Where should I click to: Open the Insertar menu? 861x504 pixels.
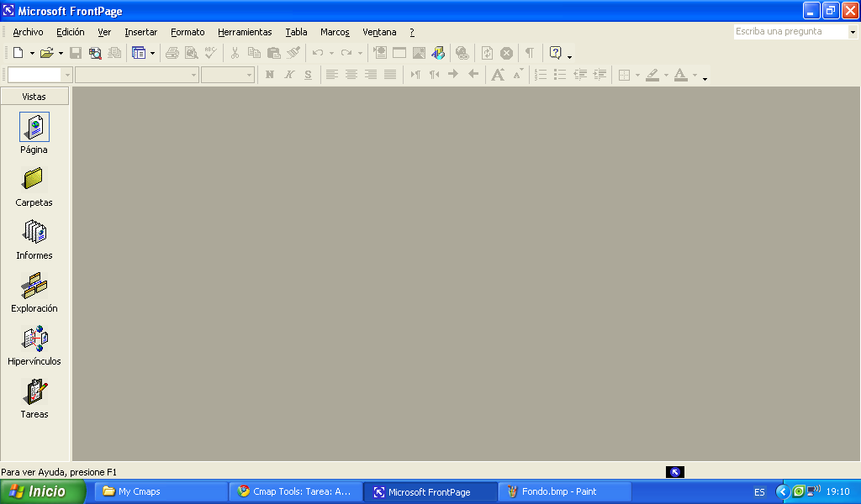(x=140, y=32)
